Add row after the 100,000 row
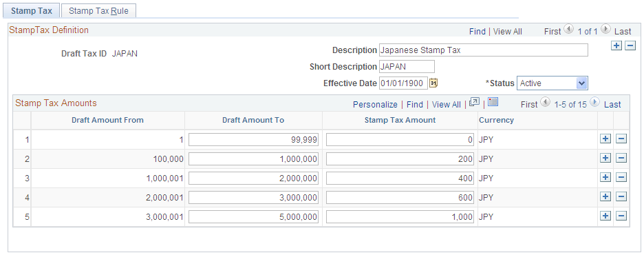The width and height of the screenshot is (644, 255). tap(605, 158)
